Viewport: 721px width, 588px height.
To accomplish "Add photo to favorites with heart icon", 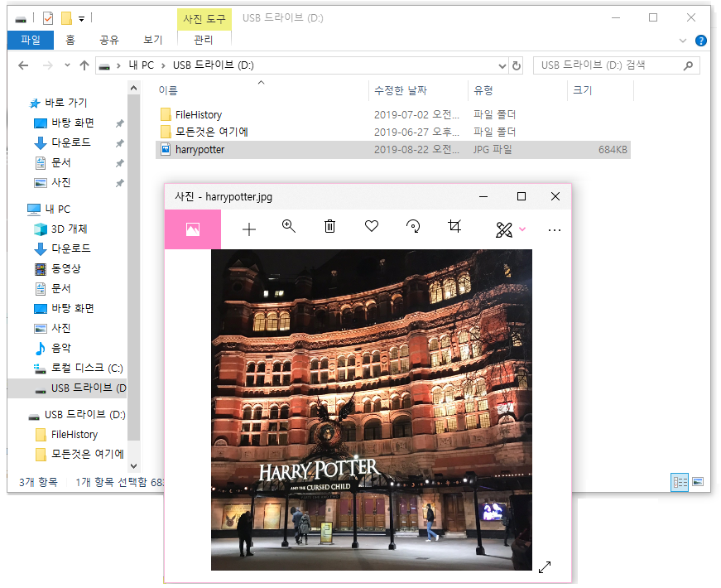I will point(372,226).
